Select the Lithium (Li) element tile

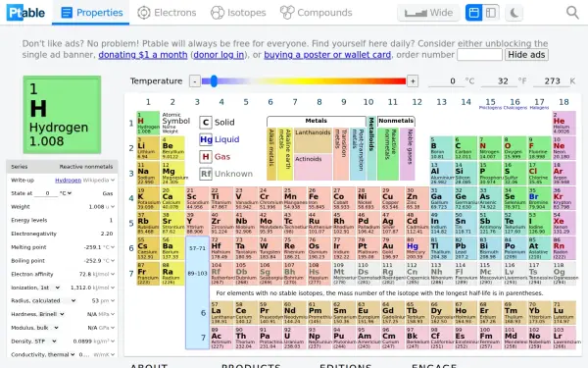click(x=148, y=148)
